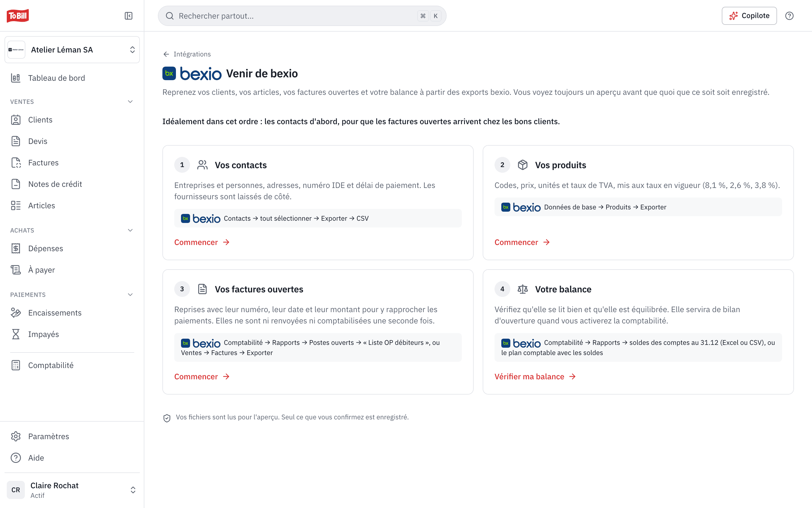Start the Vos produits import with Commencer

[522, 242]
